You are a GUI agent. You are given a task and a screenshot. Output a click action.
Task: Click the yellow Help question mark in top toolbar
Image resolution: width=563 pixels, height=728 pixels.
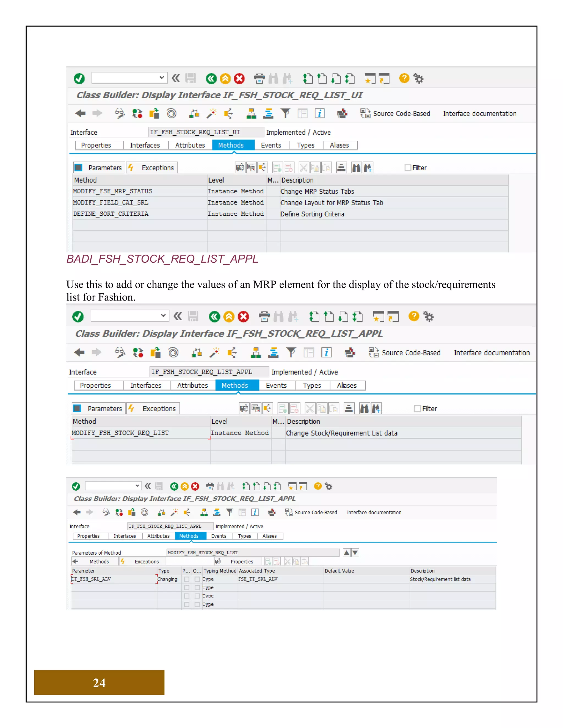(404, 78)
